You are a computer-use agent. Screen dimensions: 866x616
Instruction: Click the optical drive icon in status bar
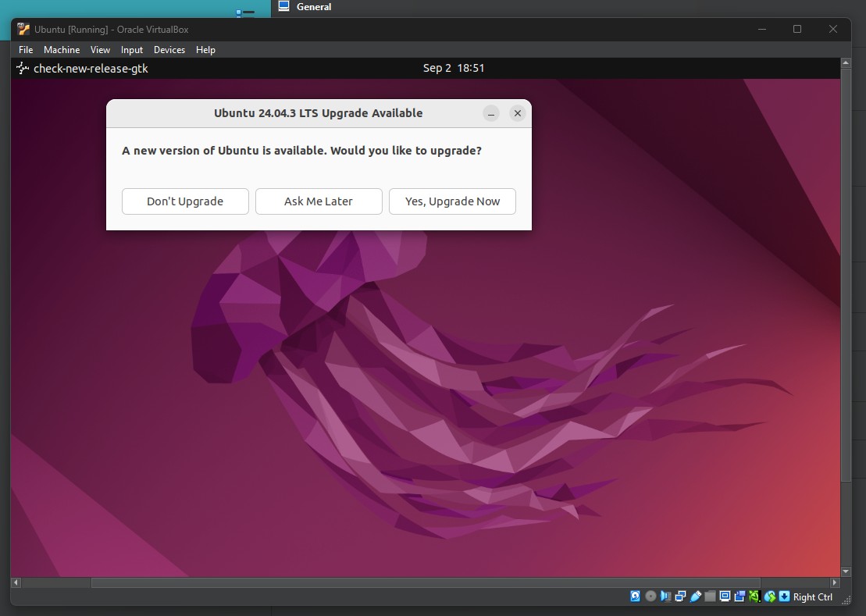[650, 596]
